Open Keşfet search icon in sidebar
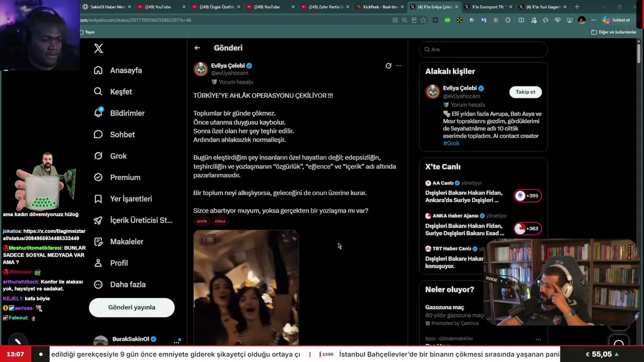644x362 pixels. (98, 92)
